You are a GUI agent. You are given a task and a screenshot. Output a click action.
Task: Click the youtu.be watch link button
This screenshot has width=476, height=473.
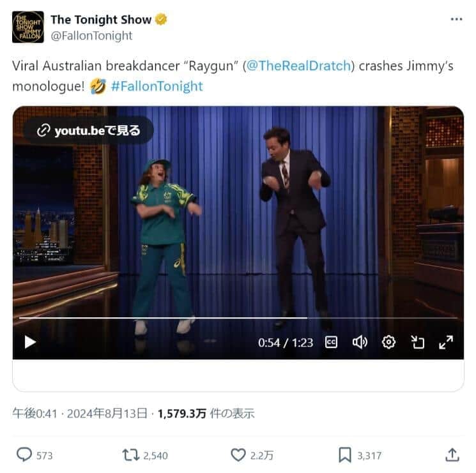(88, 131)
